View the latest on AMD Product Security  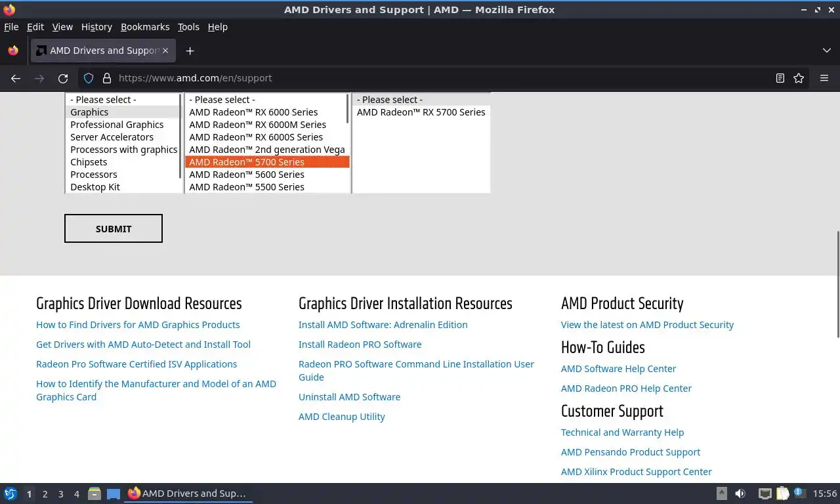[x=647, y=325]
